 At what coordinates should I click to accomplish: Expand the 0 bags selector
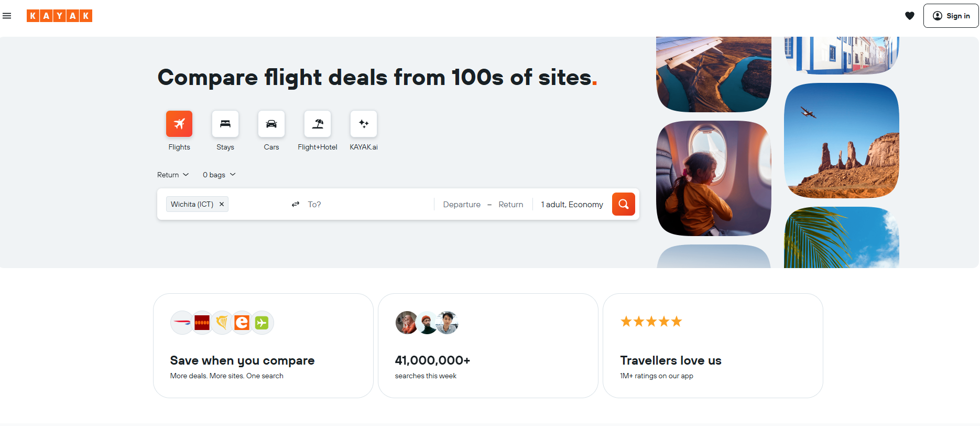click(219, 174)
